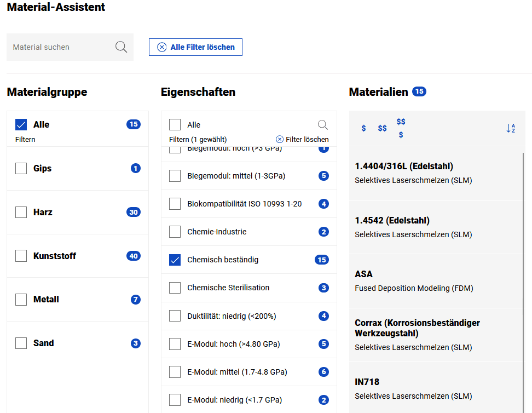Check Chemie-Industrie property
Image resolution: width=532 pixels, height=413 pixels.
175,232
